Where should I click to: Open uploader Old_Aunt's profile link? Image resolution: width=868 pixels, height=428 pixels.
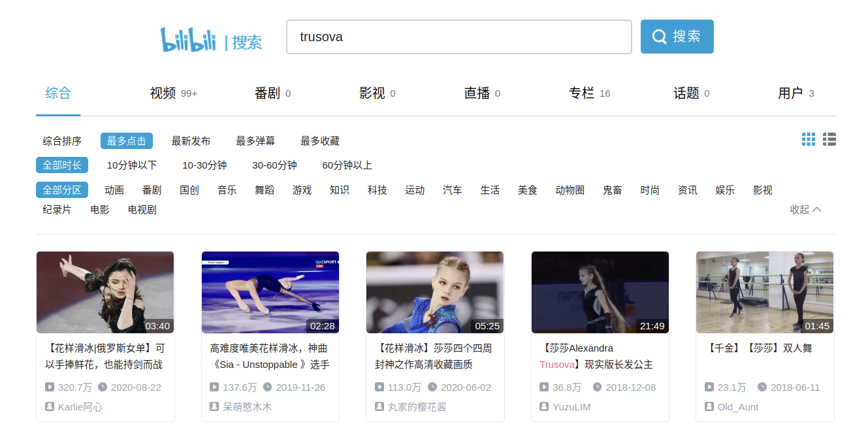738,406
